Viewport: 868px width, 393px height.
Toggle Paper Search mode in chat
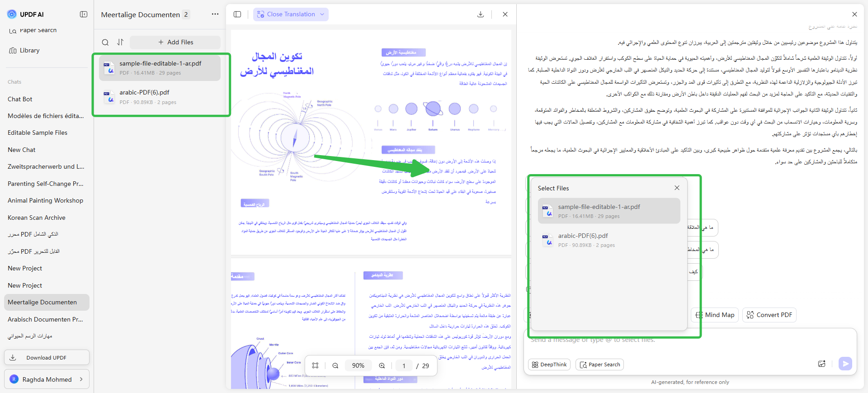(x=599, y=365)
